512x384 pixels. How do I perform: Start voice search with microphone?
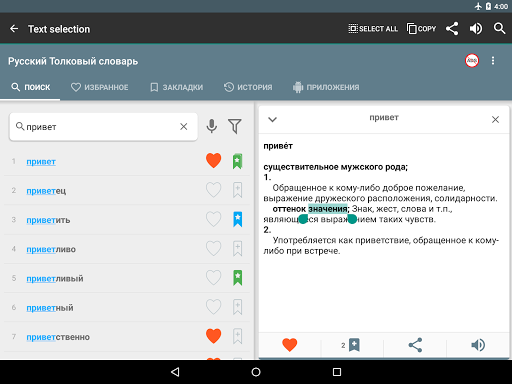click(212, 126)
